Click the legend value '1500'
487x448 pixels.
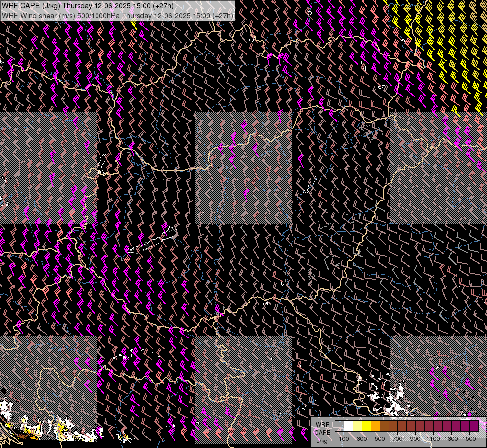coord(469,439)
